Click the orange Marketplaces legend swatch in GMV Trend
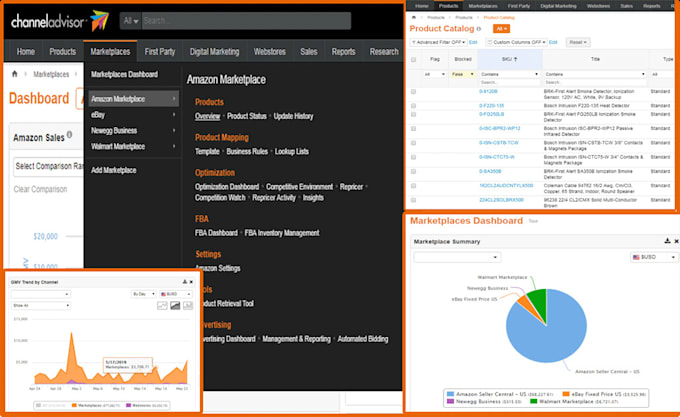Image resolution: width=680 pixels, height=417 pixels. point(74,405)
